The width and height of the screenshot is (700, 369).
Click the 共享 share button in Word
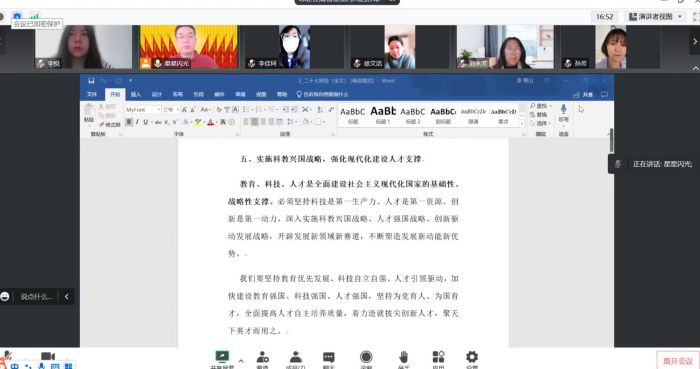[x=583, y=95]
